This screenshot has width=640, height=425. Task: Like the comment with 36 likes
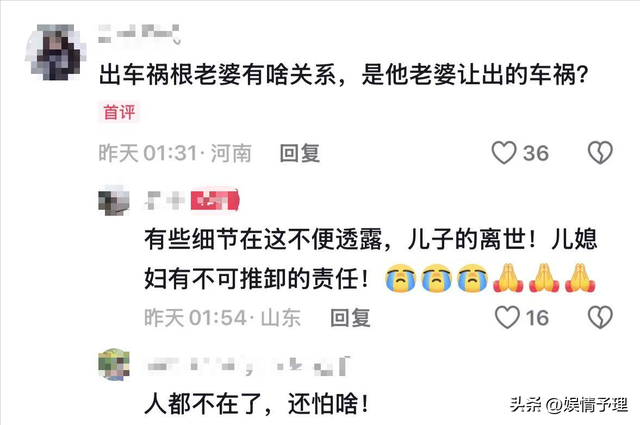click(504, 153)
